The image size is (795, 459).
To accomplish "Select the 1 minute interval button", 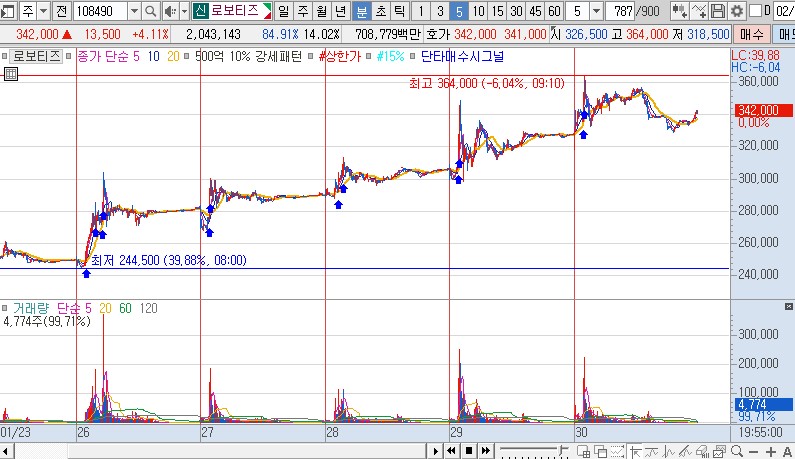I will click(420, 11).
